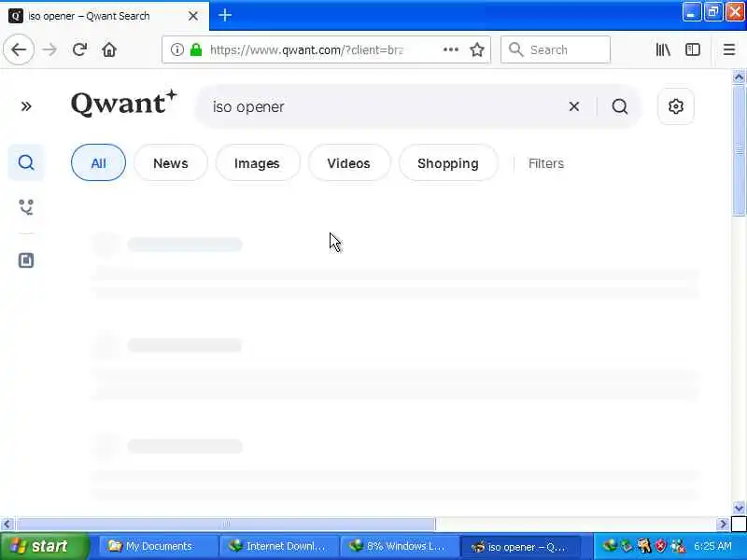
Task: Switch to Shopping results
Action: pyautogui.click(x=448, y=162)
